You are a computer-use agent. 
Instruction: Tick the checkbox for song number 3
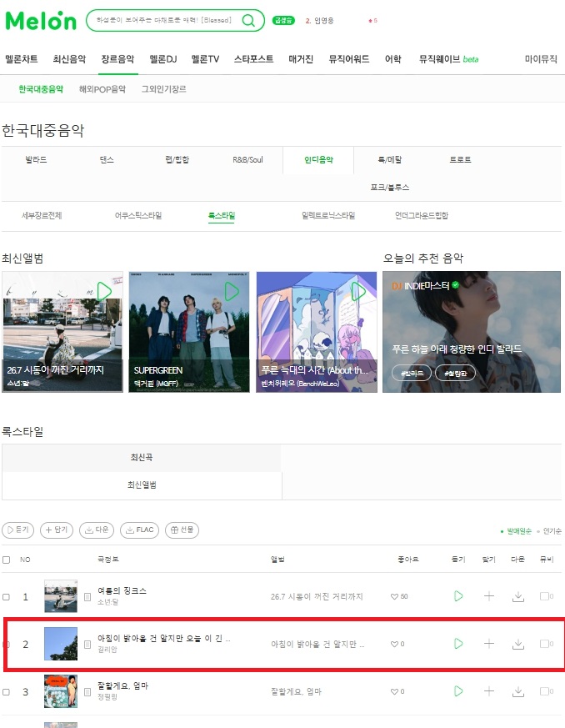pyautogui.click(x=6, y=692)
